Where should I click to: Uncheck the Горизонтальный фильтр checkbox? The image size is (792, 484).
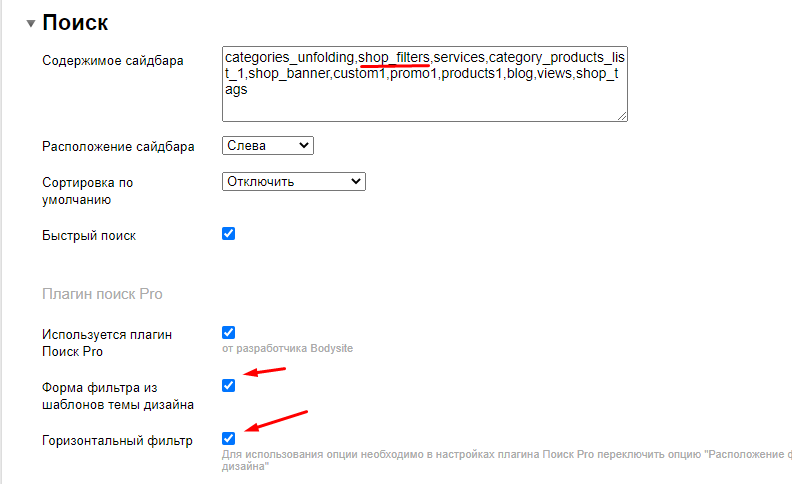coord(228,438)
